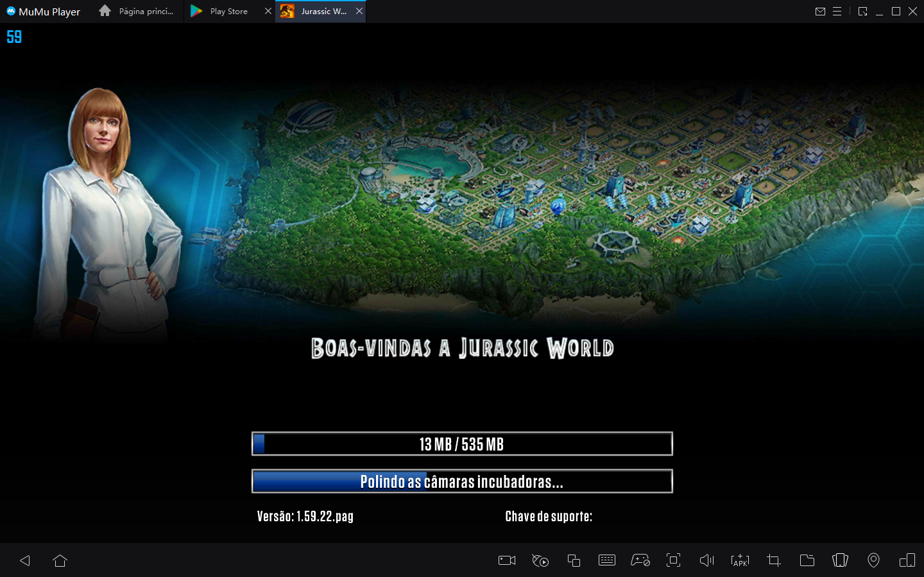Open gamepad controller settings
The image size is (924, 577).
pos(640,560)
